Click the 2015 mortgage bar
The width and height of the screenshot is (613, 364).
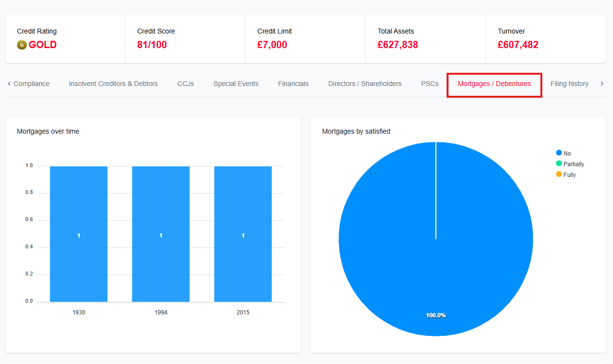243,234
